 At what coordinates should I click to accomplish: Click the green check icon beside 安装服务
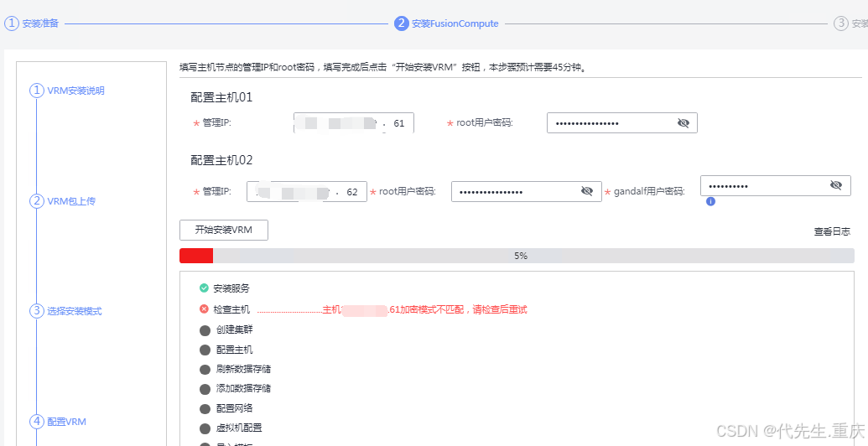[204, 288]
